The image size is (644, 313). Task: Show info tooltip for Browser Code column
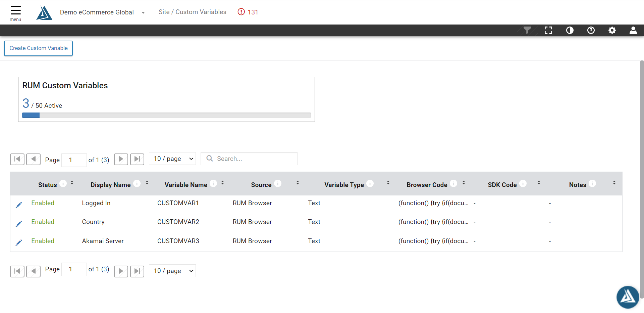coord(453,183)
